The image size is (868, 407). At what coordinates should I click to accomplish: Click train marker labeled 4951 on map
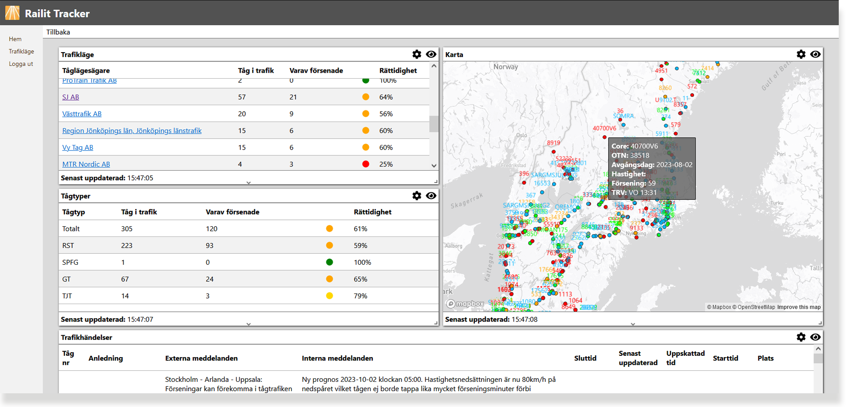pos(661,79)
